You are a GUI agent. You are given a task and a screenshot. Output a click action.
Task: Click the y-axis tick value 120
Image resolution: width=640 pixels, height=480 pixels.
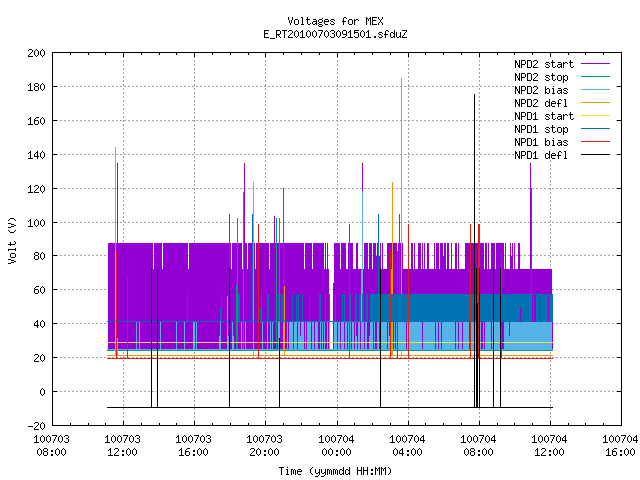(36, 189)
